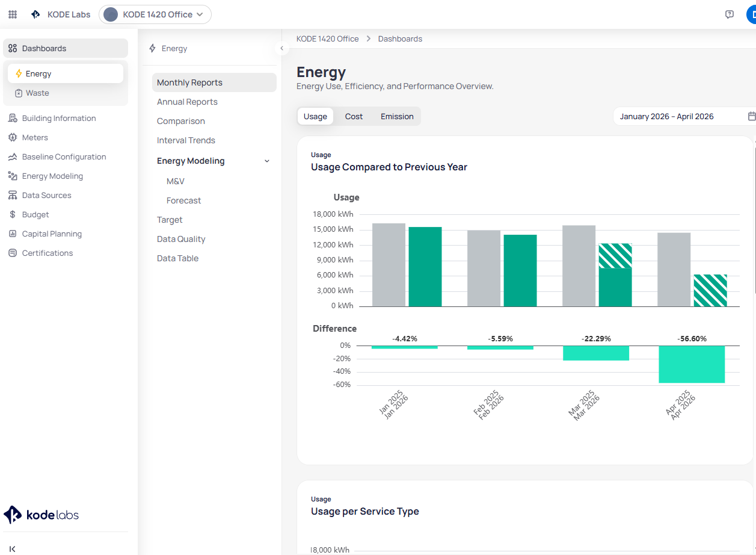756x555 pixels.
Task: Click the Capital Planning icon
Action: coord(13,234)
